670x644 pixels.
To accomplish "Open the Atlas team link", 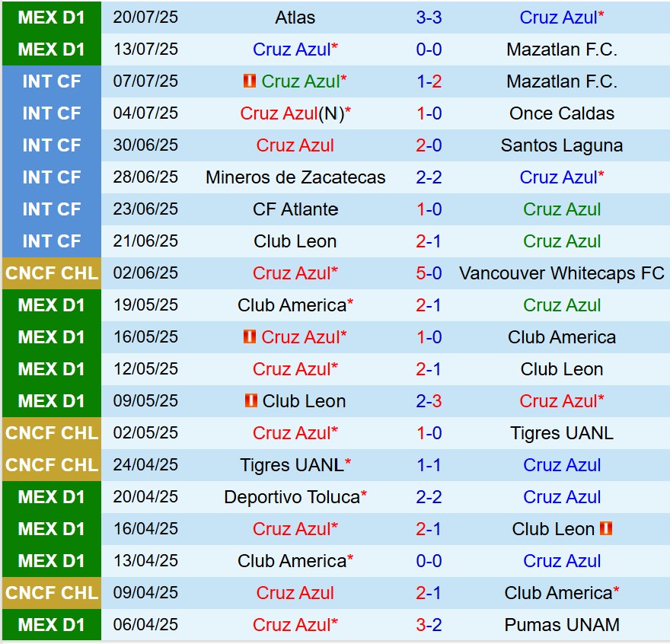I will pos(295,18).
